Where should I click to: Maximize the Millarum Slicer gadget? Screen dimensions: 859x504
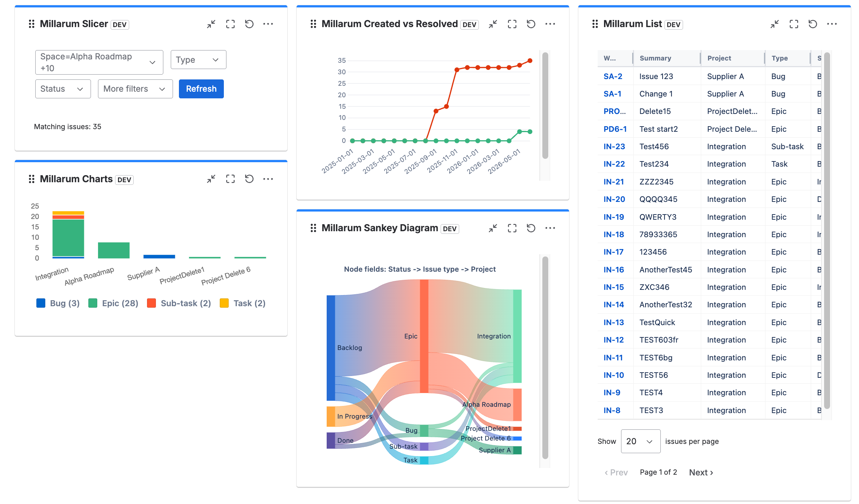[230, 24]
